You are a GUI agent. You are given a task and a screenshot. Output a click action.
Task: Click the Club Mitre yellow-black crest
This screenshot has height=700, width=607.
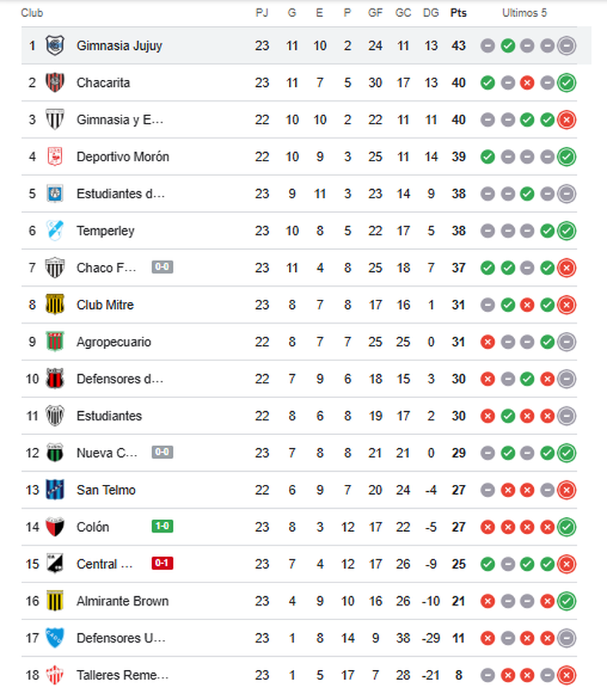(x=55, y=305)
